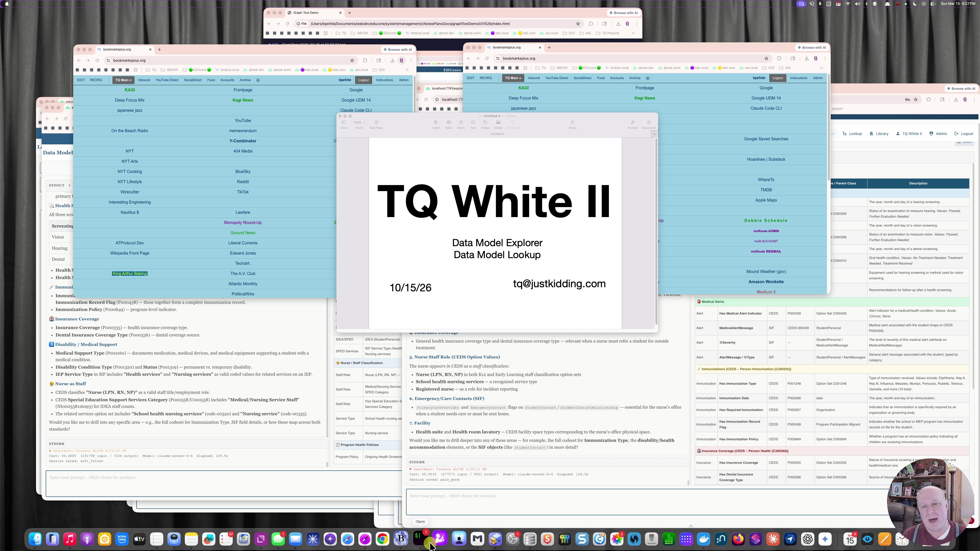Click the Media tool in Pages toolbar
This screenshot has width=980, height=551.
(x=498, y=124)
